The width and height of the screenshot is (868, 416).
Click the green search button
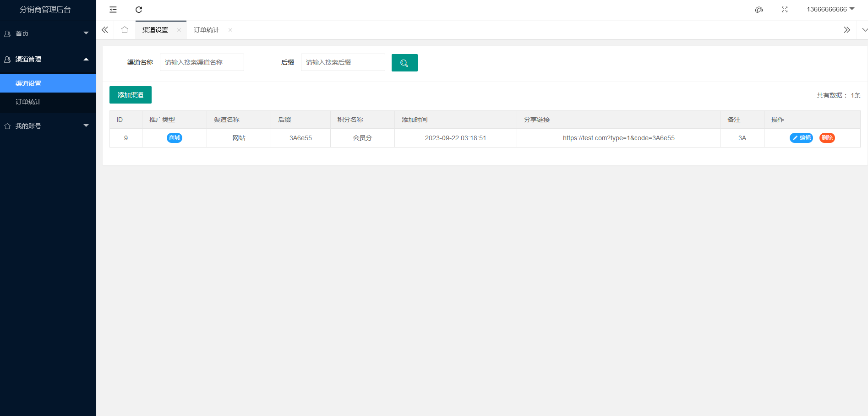404,63
